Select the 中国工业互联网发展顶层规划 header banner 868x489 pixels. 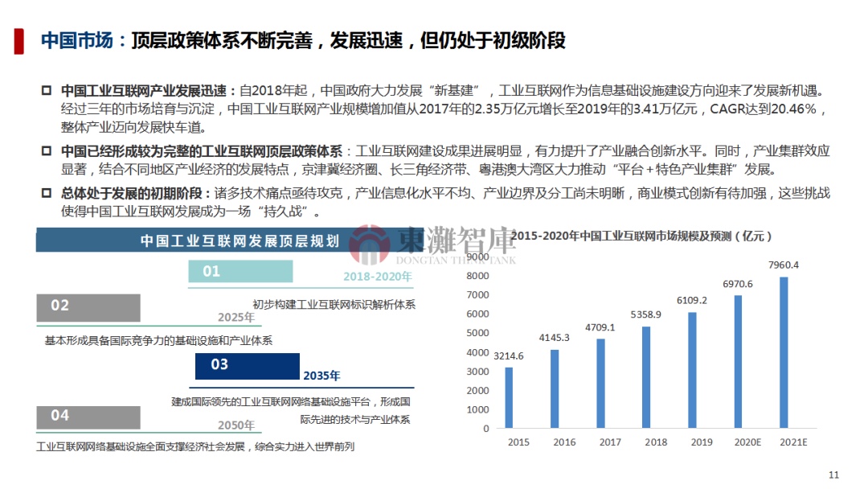click(241, 240)
